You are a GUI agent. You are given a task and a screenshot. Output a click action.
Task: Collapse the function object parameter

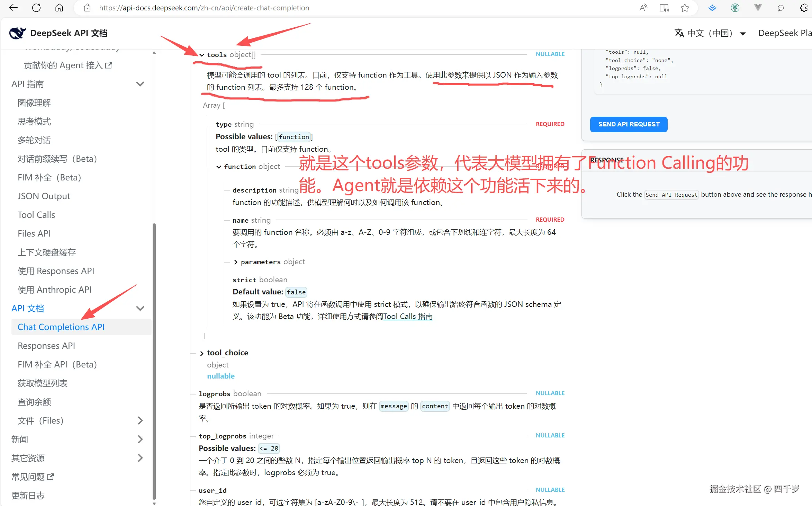coord(219,167)
